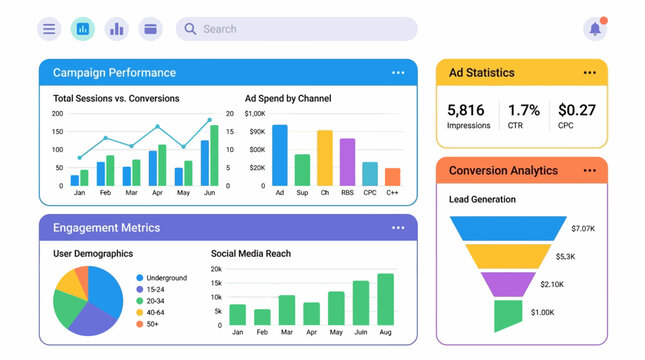Click inside the Search field

297,29
